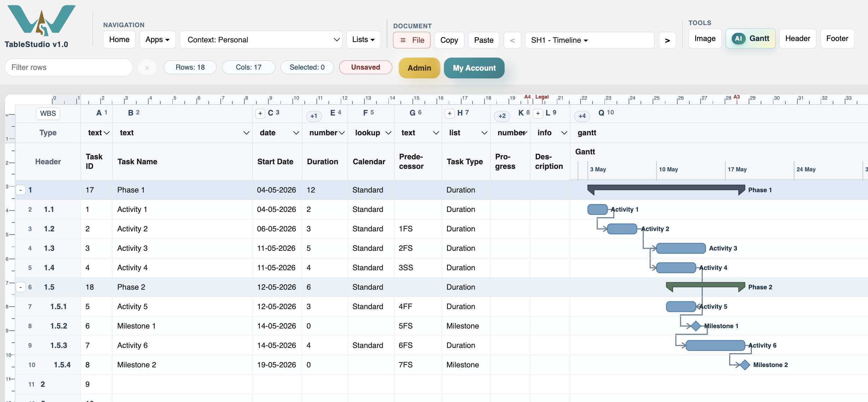Collapse the Phase 1 row group
868x402 pixels.
pyautogui.click(x=20, y=190)
